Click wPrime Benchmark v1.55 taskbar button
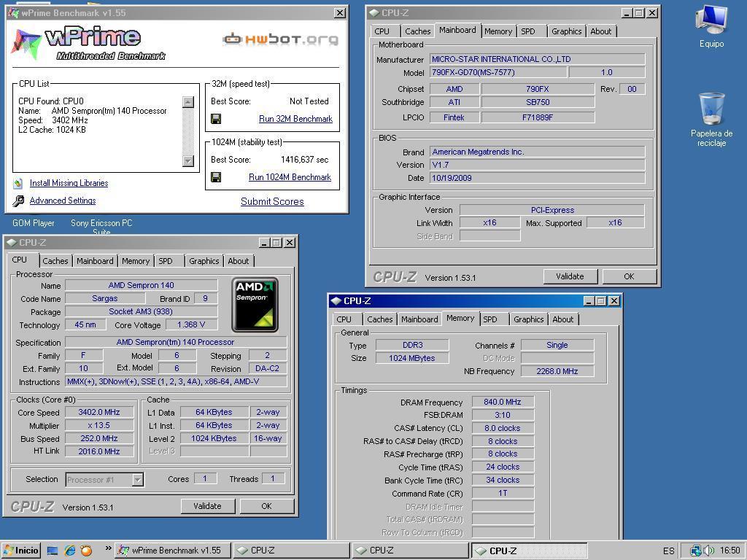 pos(172,551)
